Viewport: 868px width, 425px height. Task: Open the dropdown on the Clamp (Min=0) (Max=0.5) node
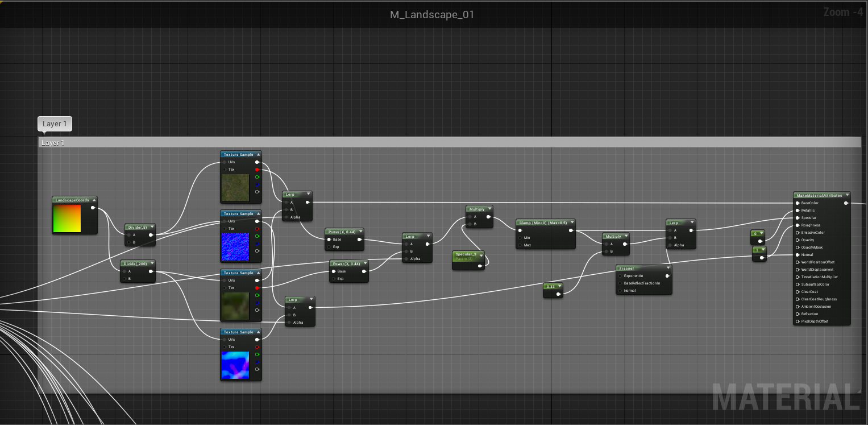coord(572,222)
